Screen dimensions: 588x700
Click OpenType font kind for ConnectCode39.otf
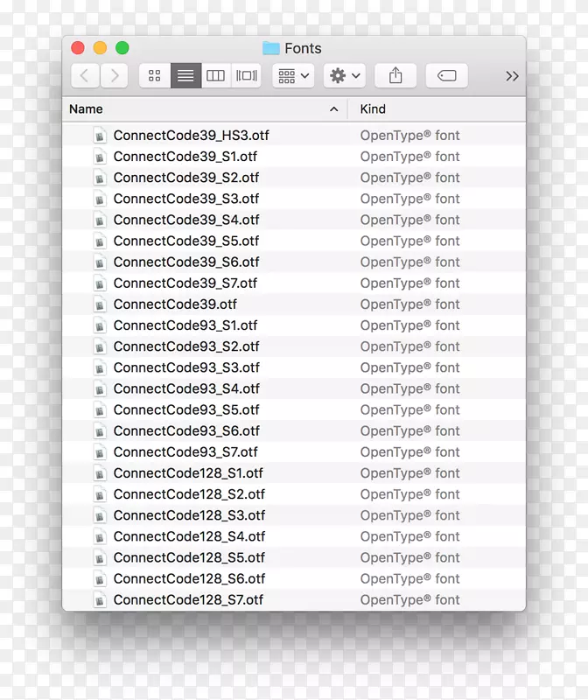(409, 304)
